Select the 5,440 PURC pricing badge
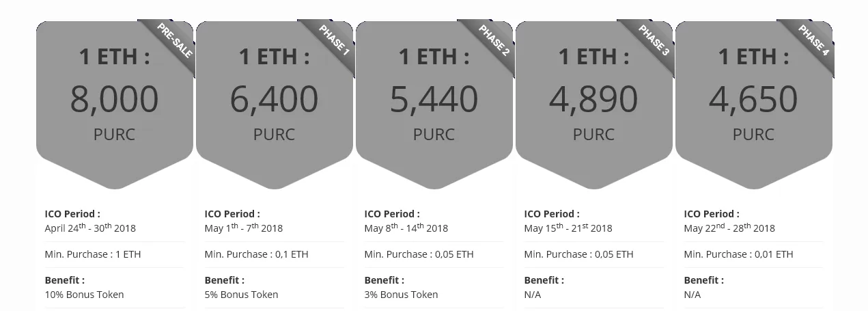 pos(434,105)
